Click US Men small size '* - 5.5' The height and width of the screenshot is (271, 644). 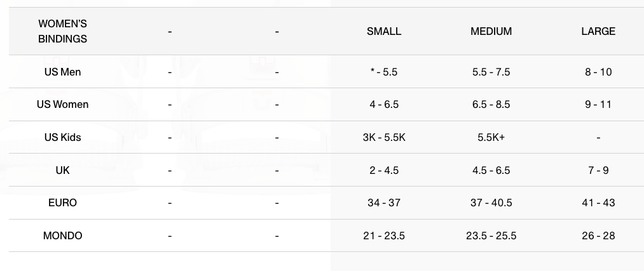pyautogui.click(x=384, y=72)
